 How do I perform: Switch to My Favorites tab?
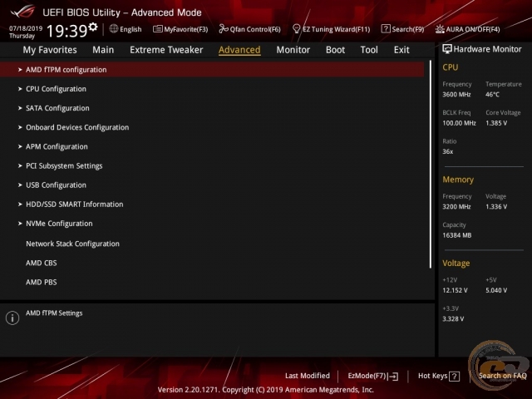pos(50,50)
